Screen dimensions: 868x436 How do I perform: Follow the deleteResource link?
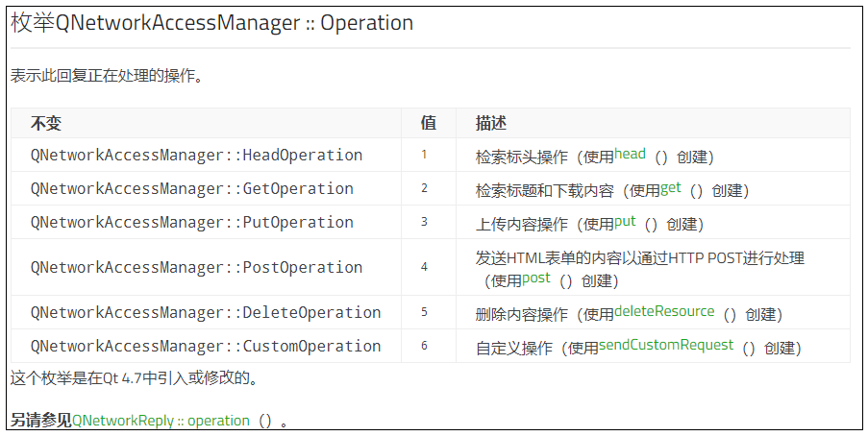(x=664, y=311)
